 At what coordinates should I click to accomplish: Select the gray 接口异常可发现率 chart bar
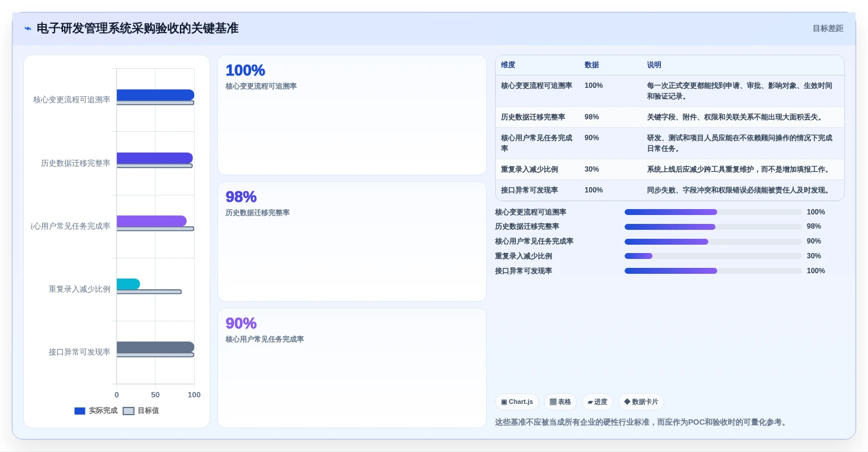tap(155, 347)
